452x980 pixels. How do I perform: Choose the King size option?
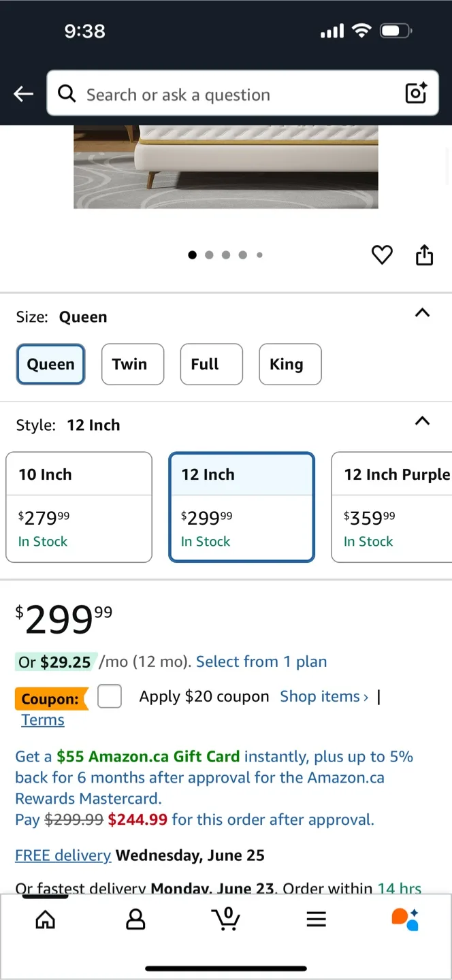(x=290, y=364)
